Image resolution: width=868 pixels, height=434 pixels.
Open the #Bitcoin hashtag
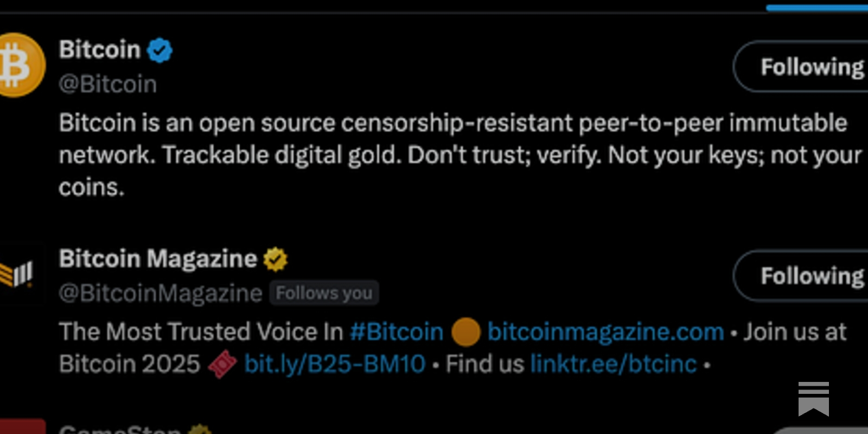click(x=397, y=331)
